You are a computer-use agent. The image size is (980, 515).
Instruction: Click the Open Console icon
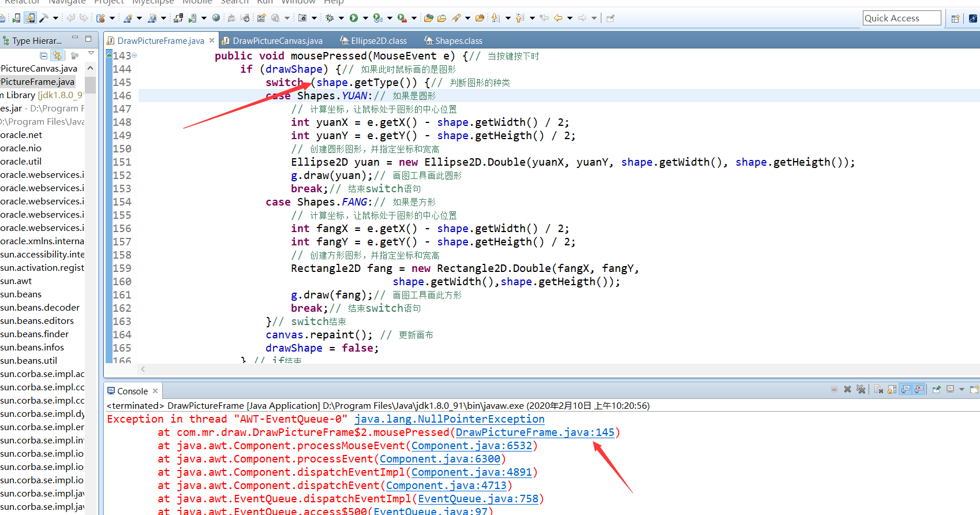(974, 390)
